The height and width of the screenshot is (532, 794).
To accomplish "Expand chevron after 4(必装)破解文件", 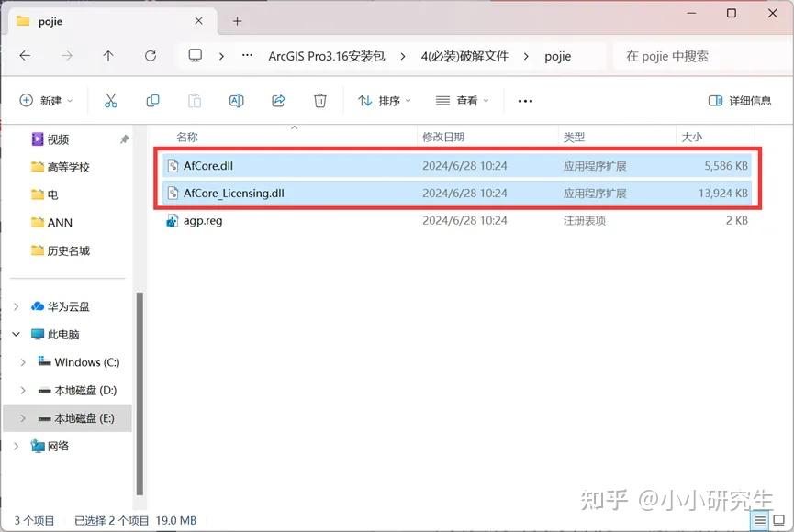I will point(526,56).
